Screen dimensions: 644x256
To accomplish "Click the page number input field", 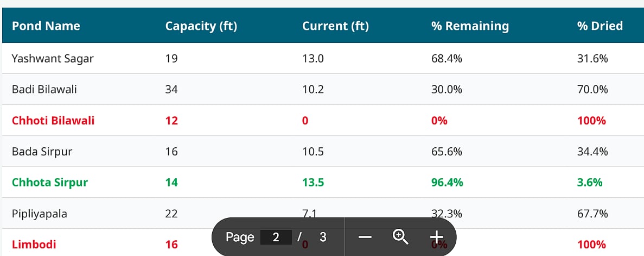I will click(x=276, y=237).
